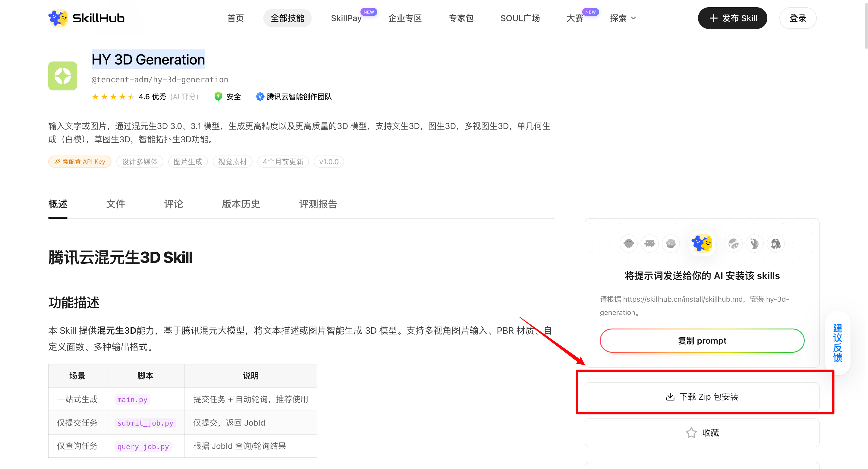Click the 登录 button
This screenshot has height=469, width=868.
[x=797, y=18]
